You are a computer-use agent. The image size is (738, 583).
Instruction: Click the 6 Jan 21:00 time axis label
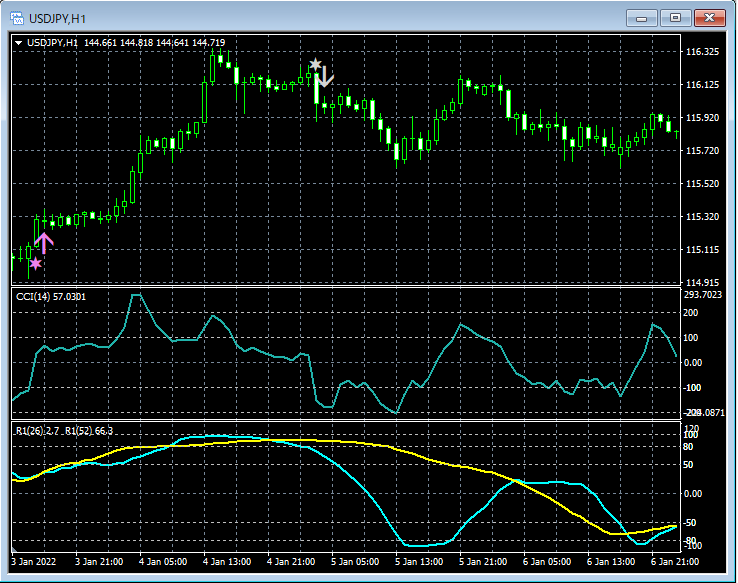[x=676, y=563]
